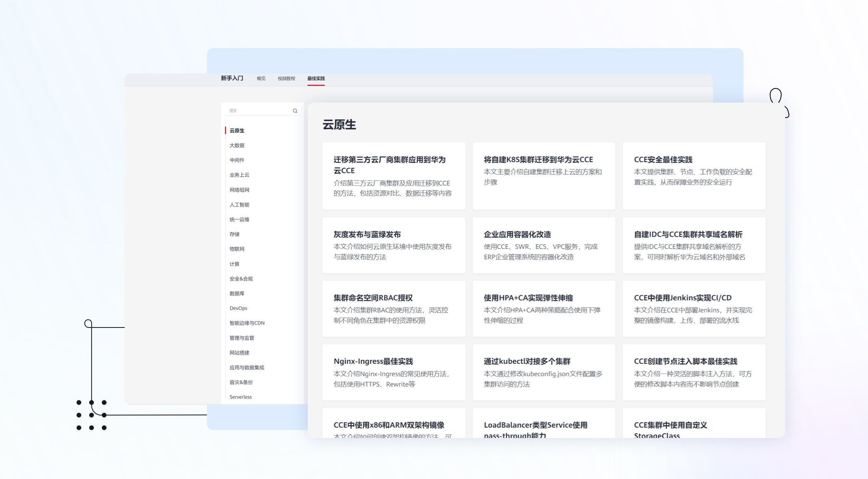Select the 最佳实践 tab

coord(316,79)
